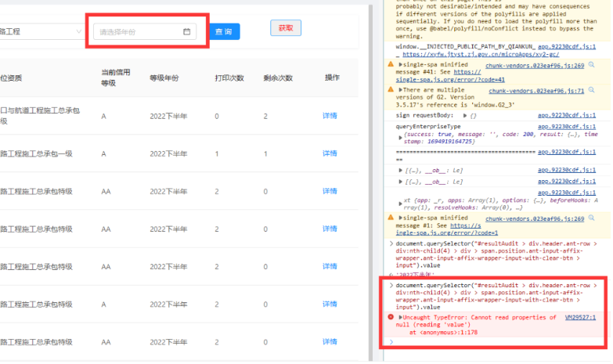This screenshot has width=613, height=364.
Task: Open the calendar icon in year picker
Action: tap(187, 31)
